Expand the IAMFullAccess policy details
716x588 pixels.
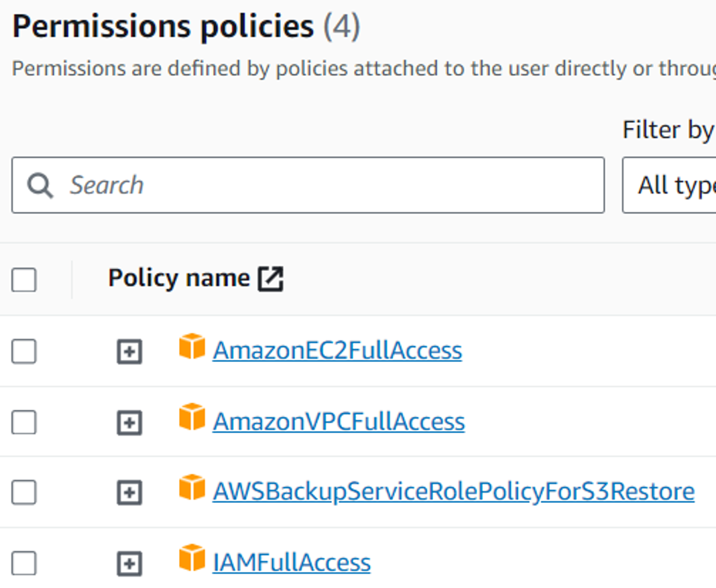tap(129, 563)
